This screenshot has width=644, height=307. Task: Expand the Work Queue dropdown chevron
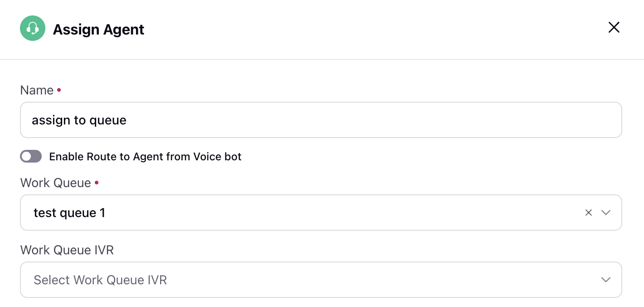pos(606,213)
